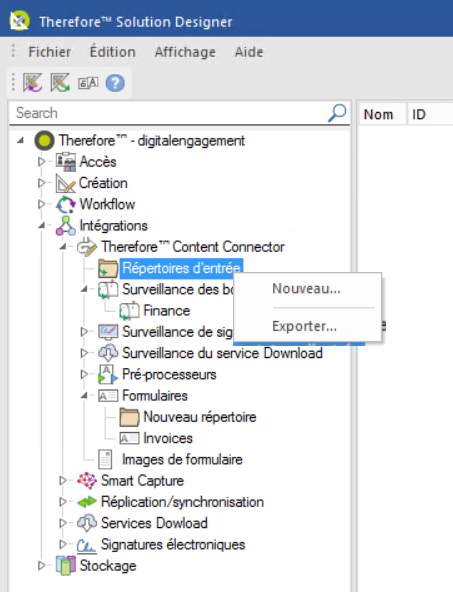
Task: Click the Therefore Solution Designer app logo
Action: click(20, 21)
